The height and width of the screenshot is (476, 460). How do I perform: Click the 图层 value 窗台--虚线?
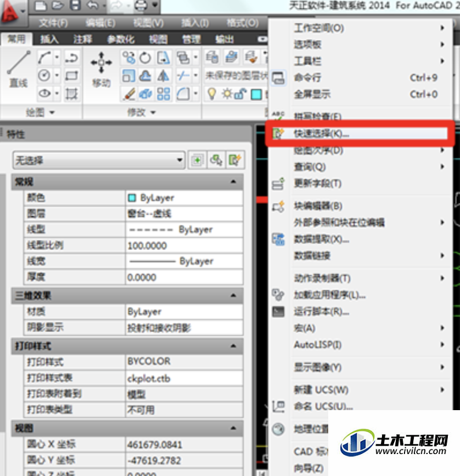(x=184, y=214)
